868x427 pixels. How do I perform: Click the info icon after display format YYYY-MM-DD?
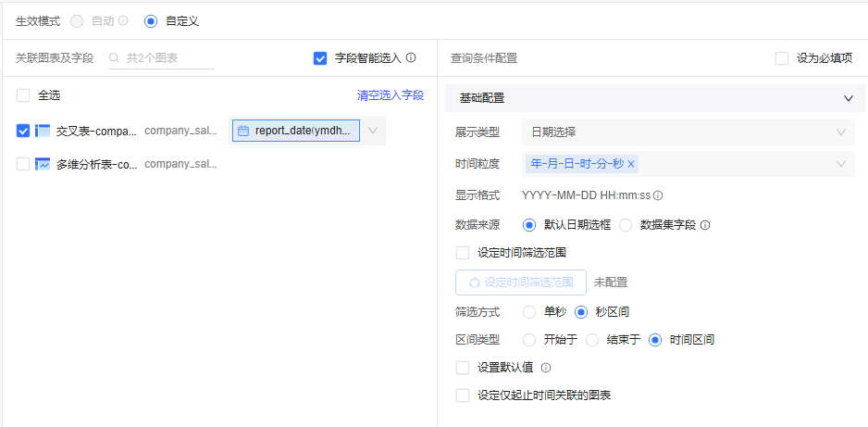pyautogui.click(x=658, y=195)
